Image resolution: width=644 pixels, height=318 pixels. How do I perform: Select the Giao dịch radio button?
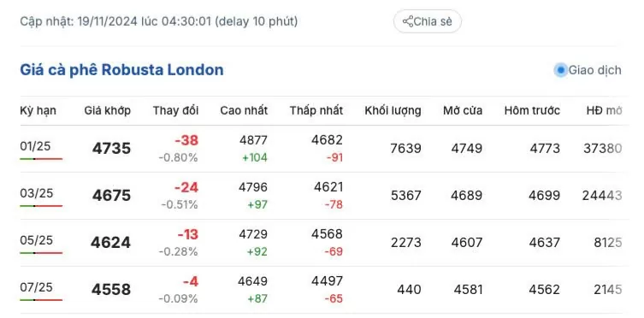point(560,70)
